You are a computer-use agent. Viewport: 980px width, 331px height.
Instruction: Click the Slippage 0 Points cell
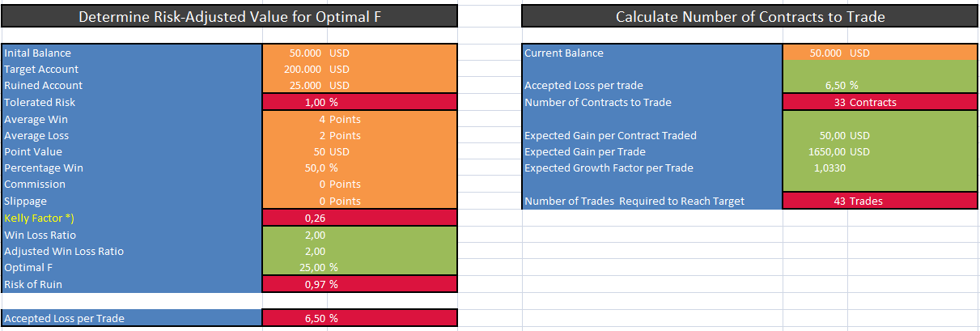pyautogui.click(x=359, y=201)
